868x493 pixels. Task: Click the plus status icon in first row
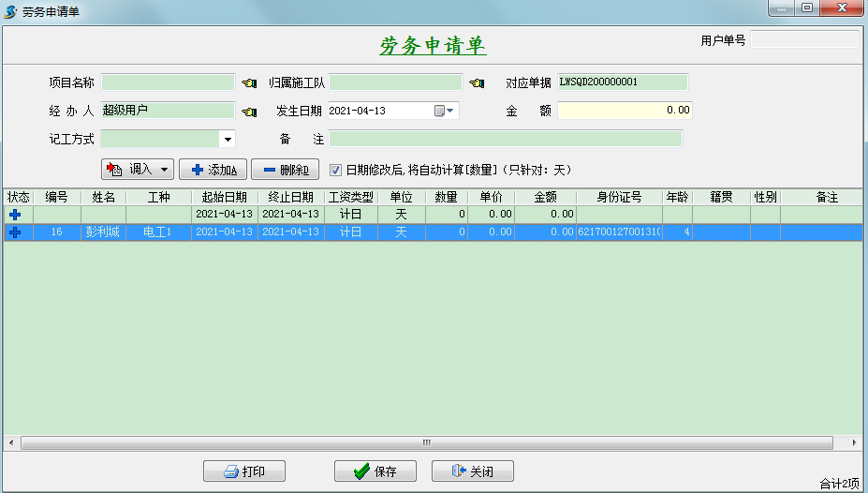[15, 215]
